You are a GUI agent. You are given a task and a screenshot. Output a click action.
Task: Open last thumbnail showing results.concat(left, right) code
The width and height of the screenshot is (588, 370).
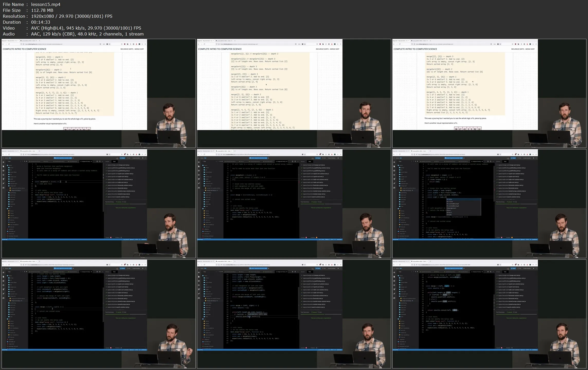(489, 314)
